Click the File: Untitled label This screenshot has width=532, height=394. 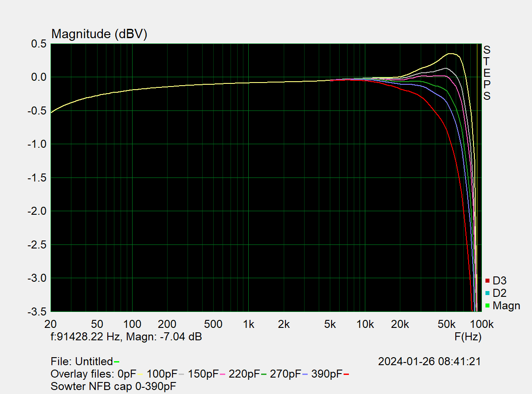tap(82, 362)
